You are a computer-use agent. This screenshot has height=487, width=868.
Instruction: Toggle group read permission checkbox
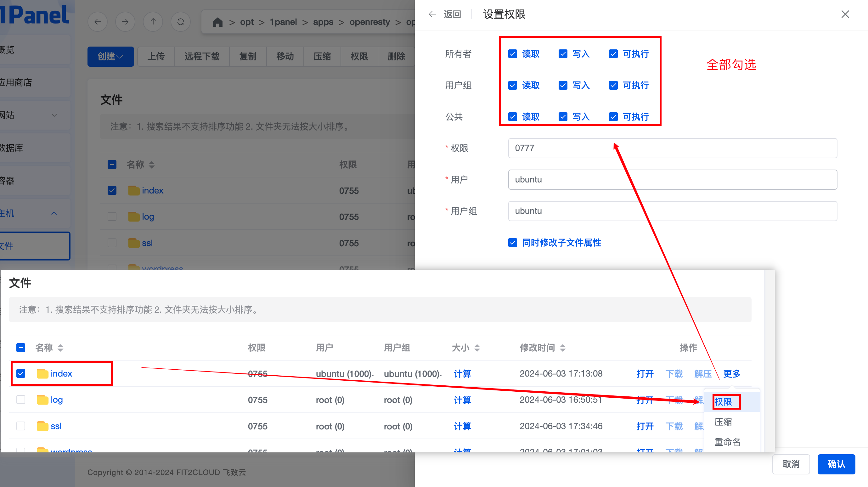512,85
